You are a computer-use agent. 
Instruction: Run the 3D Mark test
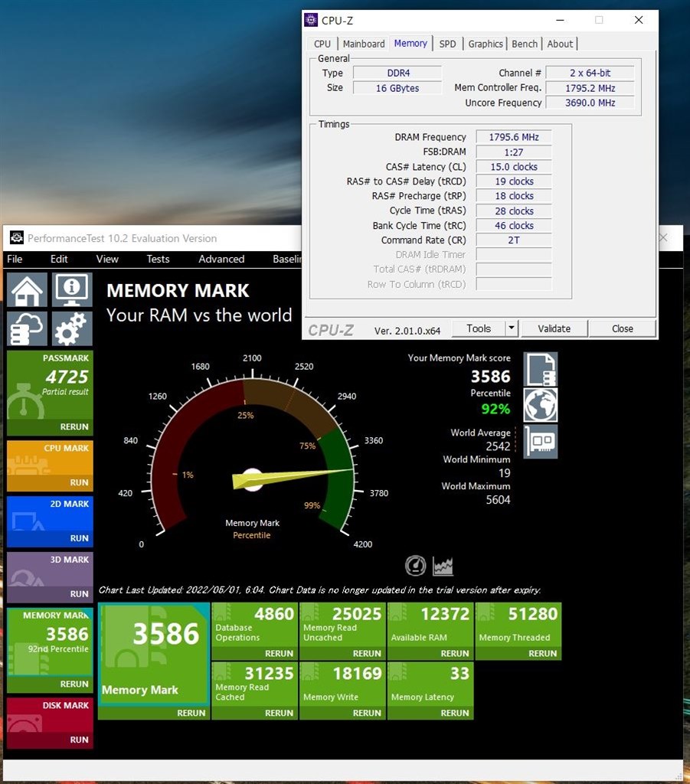click(x=79, y=594)
